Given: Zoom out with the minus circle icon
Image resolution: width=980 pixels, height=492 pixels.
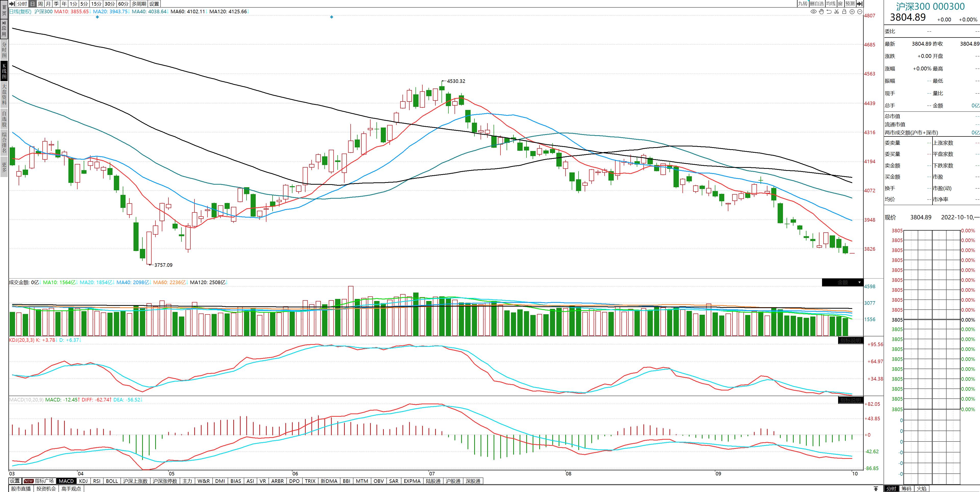Looking at the screenshot, I should pos(859,12).
